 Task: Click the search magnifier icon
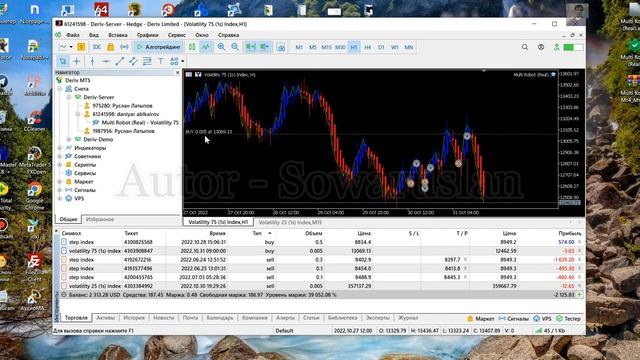525,47
